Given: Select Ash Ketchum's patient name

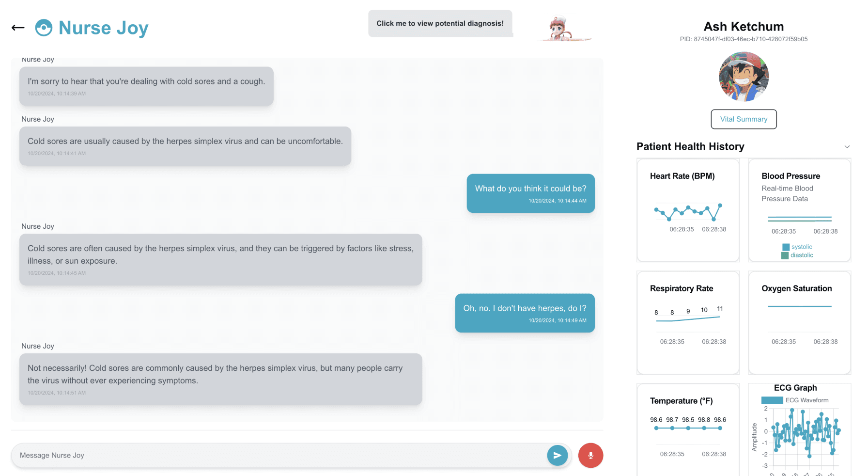Looking at the screenshot, I should click(x=744, y=27).
